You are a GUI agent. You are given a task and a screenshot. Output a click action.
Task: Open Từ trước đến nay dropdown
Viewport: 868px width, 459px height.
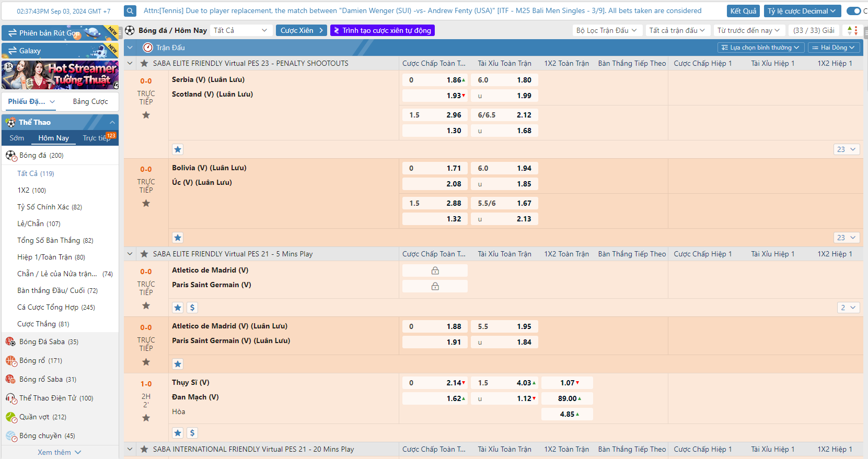click(x=749, y=30)
